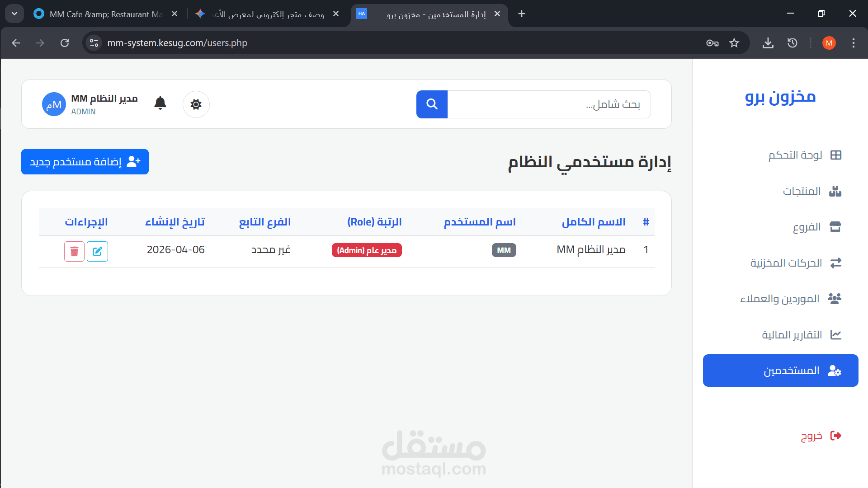Open الموردين والعملاء suppliers and customers
This screenshot has width=868, height=488.
pos(790,299)
